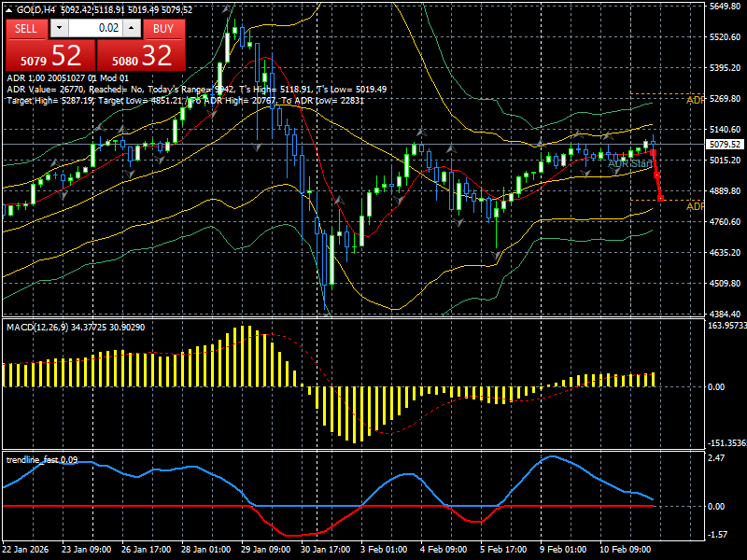The width and height of the screenshot is (747, 560).
Task: Click the '22 Jan 2026' date label
Action: pos(25,549)
